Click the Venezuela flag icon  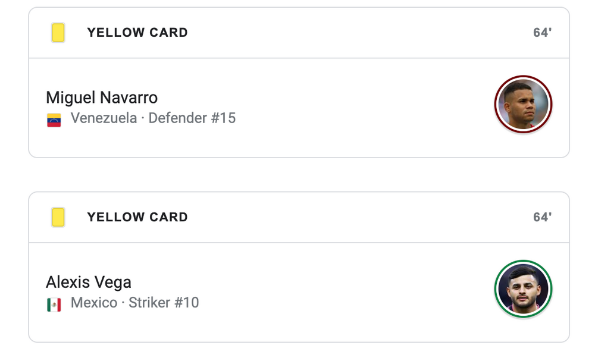(54, 120)
